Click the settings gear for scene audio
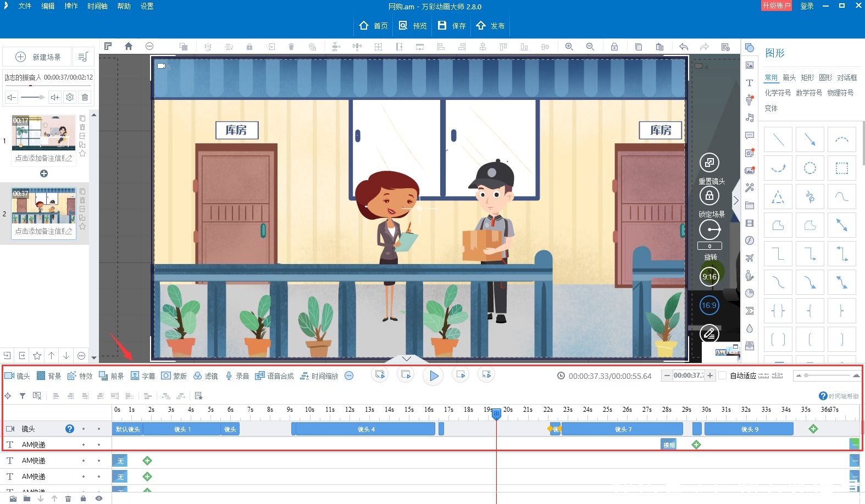865x504 pixels. click(x=70, y=97)
